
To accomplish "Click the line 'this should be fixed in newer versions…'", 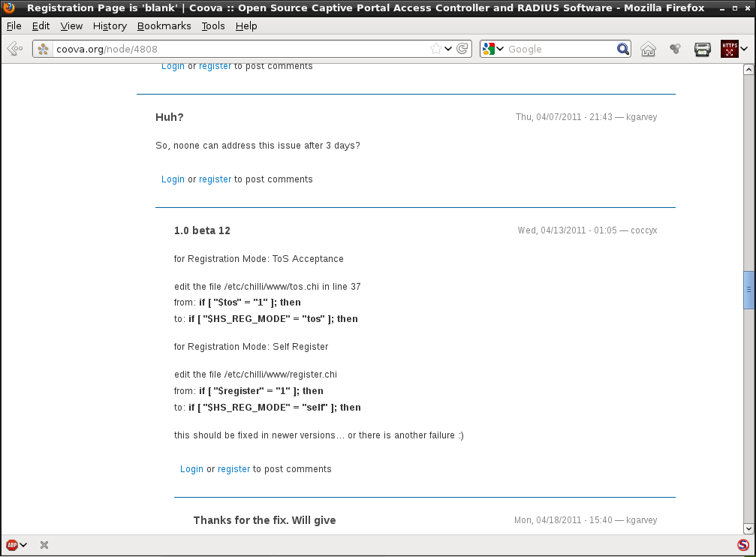I will (x=319, y=435).
